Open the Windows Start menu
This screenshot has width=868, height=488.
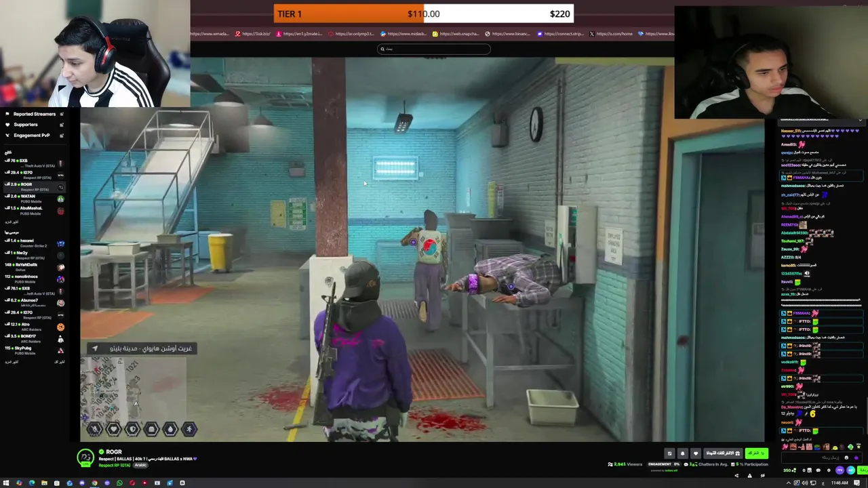click(x=6, y=483)
